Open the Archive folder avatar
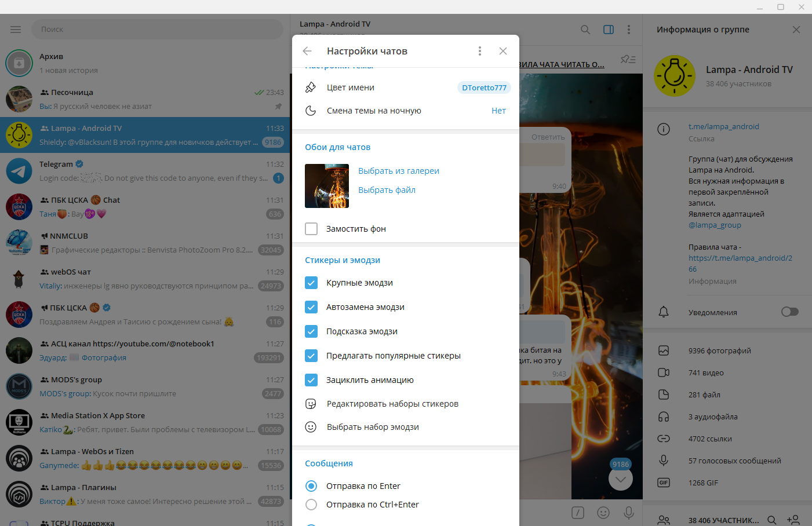 [x=19, y=63]
